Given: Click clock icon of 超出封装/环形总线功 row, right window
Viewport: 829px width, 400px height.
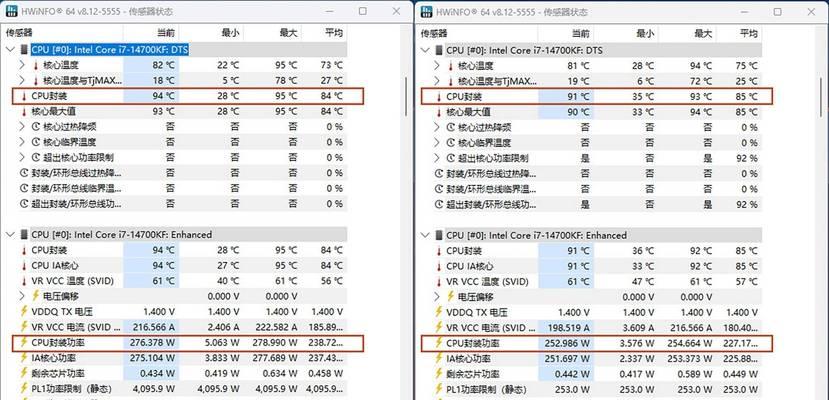Looking at the screenshot, I should [438, 204].
